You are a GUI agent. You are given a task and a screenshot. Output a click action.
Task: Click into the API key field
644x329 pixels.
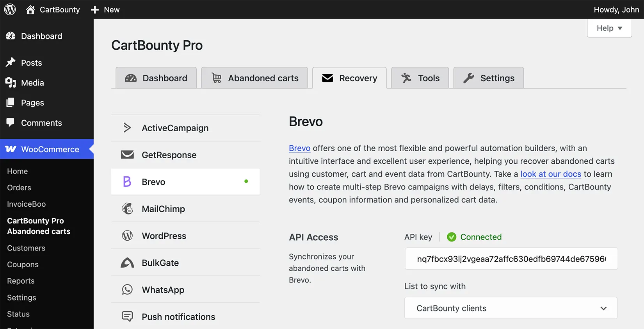tap(511, 259)
